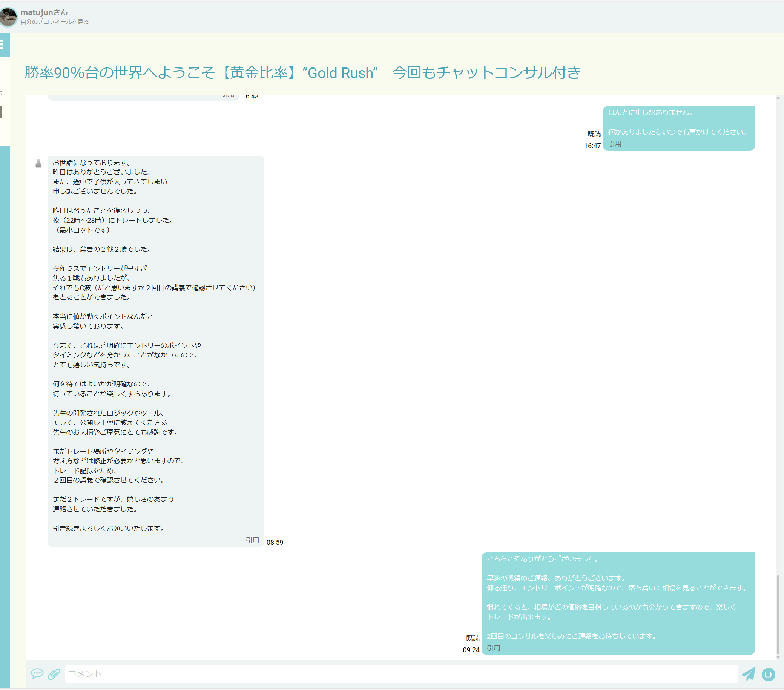Click the teal left sidebar strip
784x690 pixels.
5,383
